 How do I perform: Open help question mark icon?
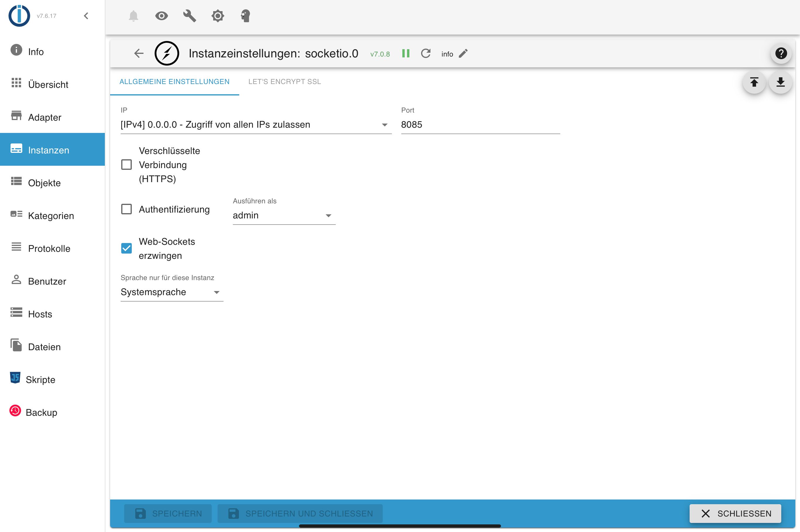coord(781,53)
